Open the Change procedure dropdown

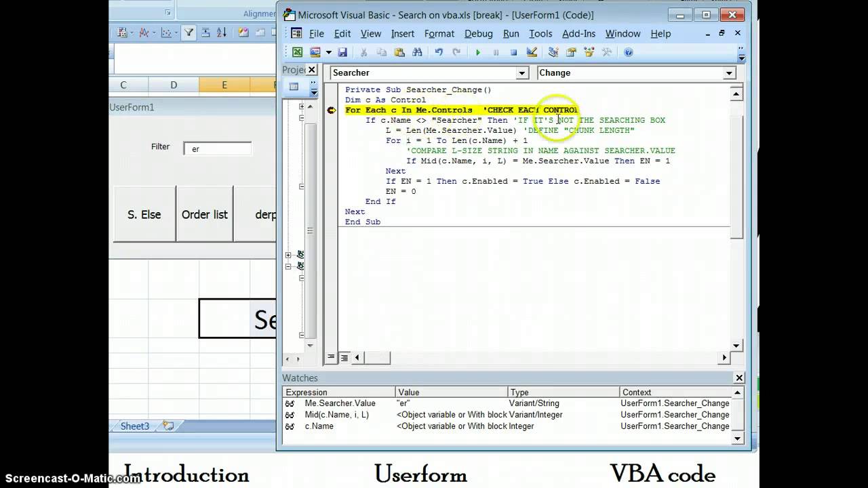pos(729,73)
